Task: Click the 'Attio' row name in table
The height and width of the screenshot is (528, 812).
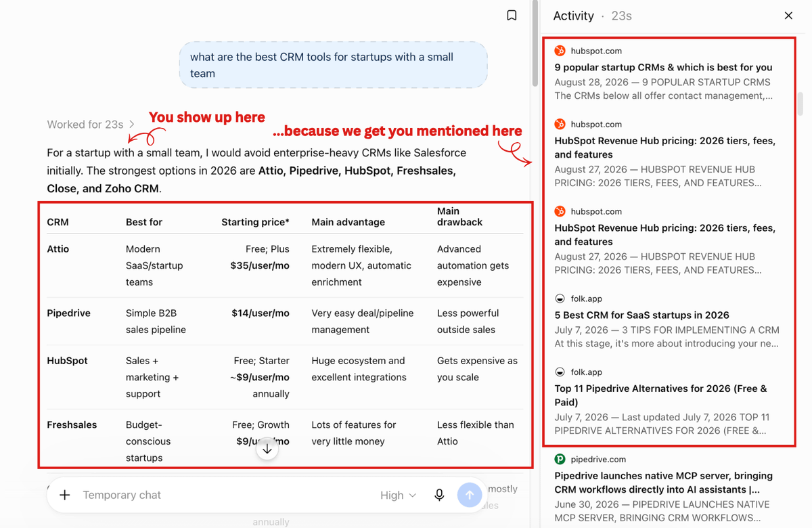Action: (58, 249)
